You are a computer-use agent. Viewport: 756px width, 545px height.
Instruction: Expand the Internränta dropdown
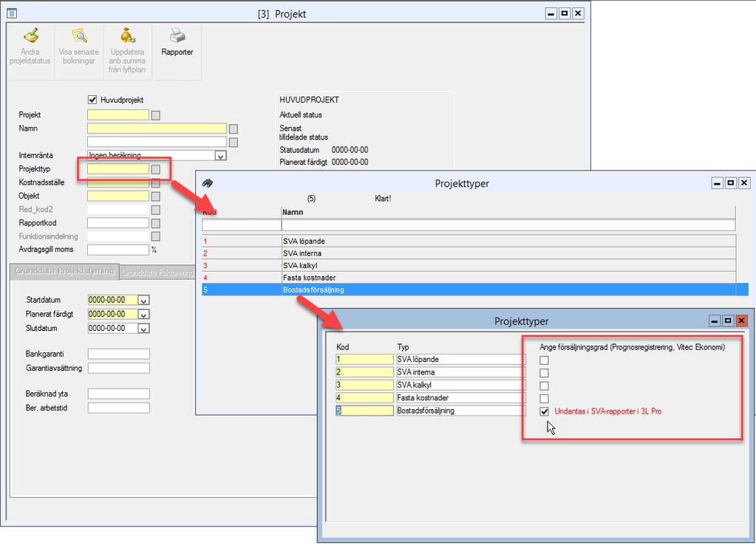tap(220, 156)
